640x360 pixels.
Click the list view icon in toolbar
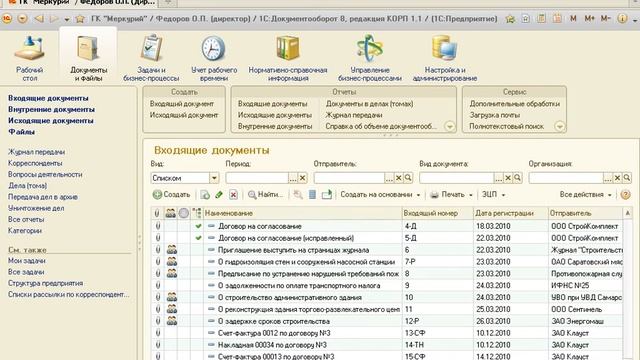click(312, 195)
